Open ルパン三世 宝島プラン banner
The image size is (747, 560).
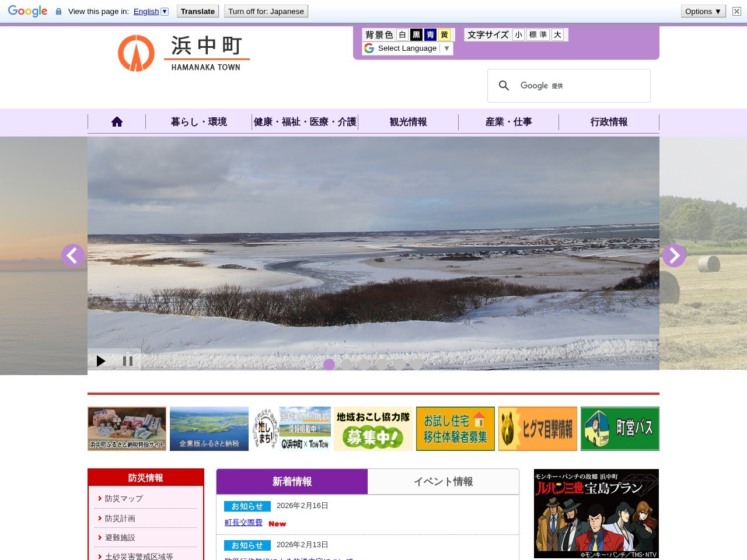[x=596, y=513]
